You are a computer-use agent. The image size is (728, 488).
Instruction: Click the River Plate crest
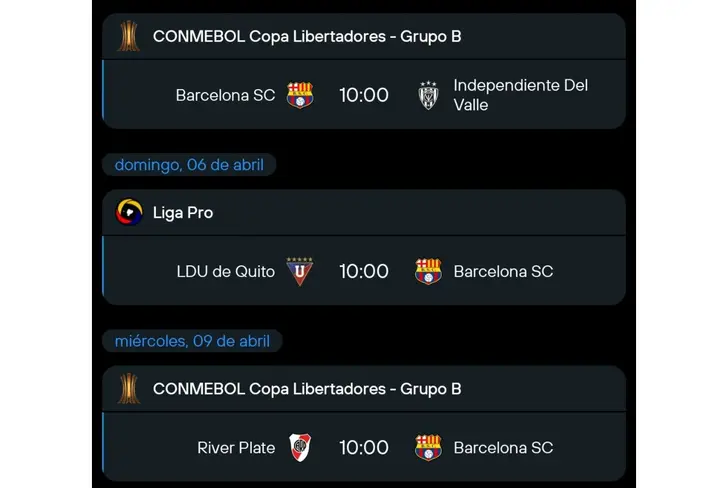click(x=300, y=448)
